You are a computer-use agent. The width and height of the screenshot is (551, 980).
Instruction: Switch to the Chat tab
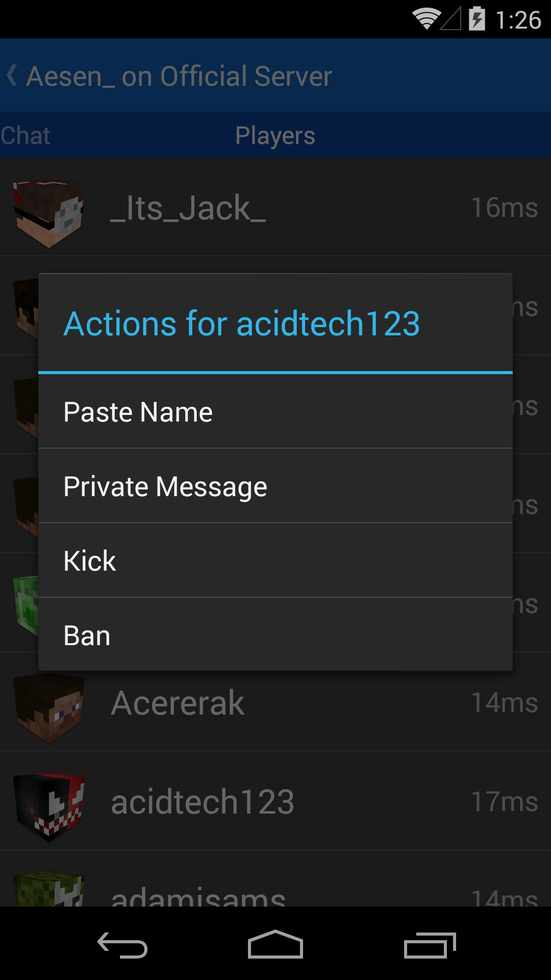pyautogui.click(x=26, y=135)
